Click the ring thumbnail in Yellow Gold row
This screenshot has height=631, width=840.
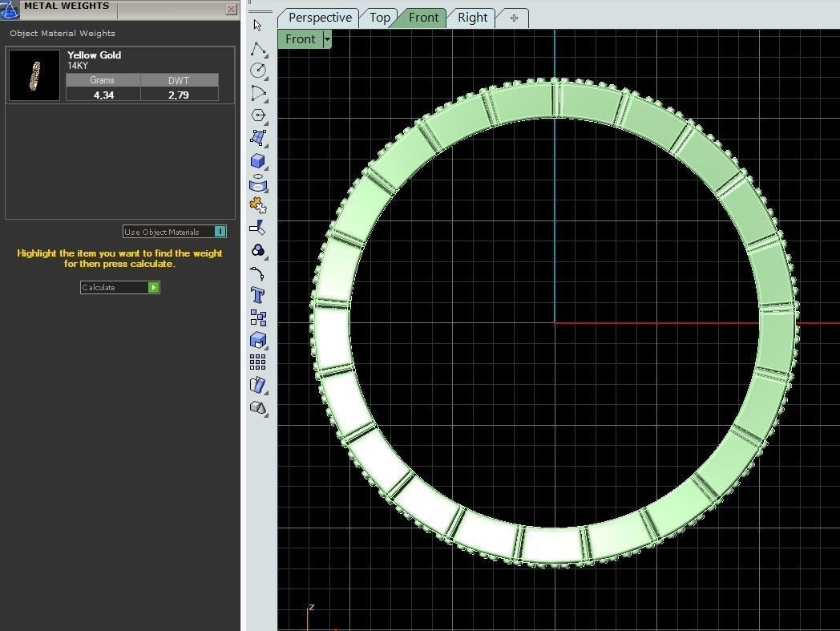34,75
